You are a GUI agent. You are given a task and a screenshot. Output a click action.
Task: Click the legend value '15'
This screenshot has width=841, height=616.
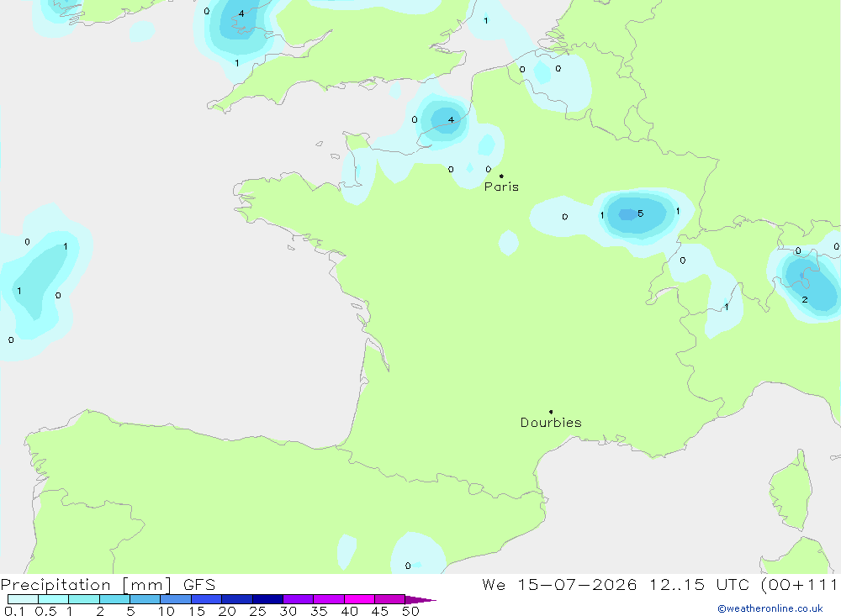click(197, 611)
